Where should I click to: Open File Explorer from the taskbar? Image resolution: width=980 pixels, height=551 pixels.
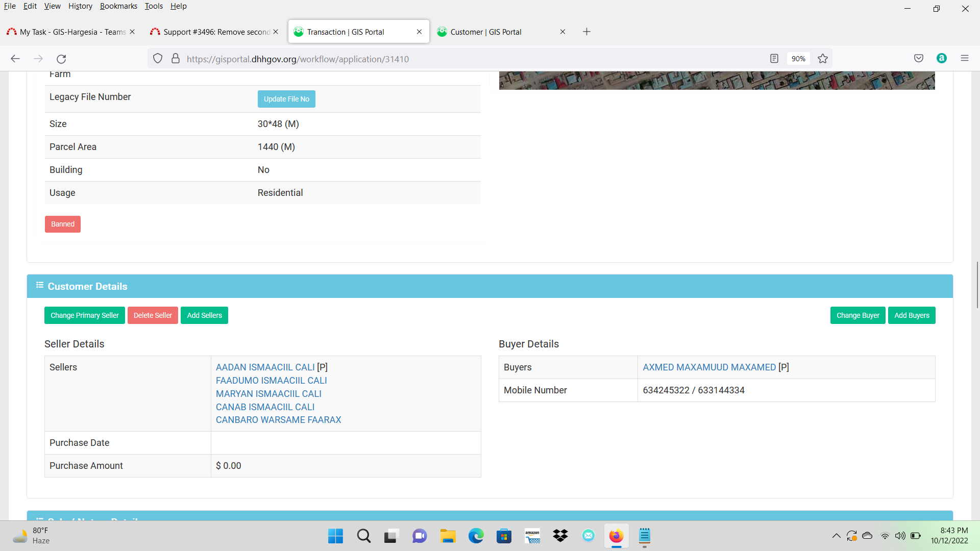[x=448, y=536]
